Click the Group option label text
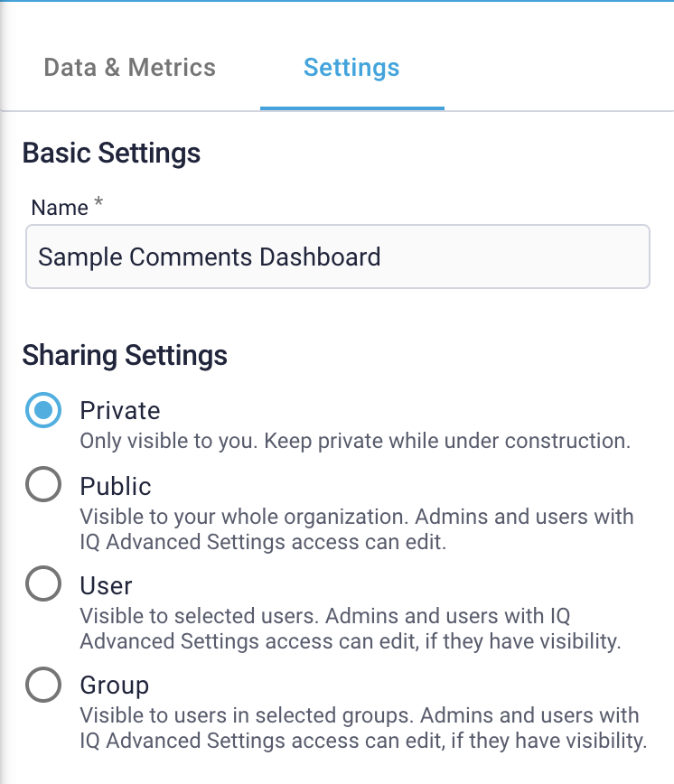This screenshot has width=674, height=784. click(115, 686)
